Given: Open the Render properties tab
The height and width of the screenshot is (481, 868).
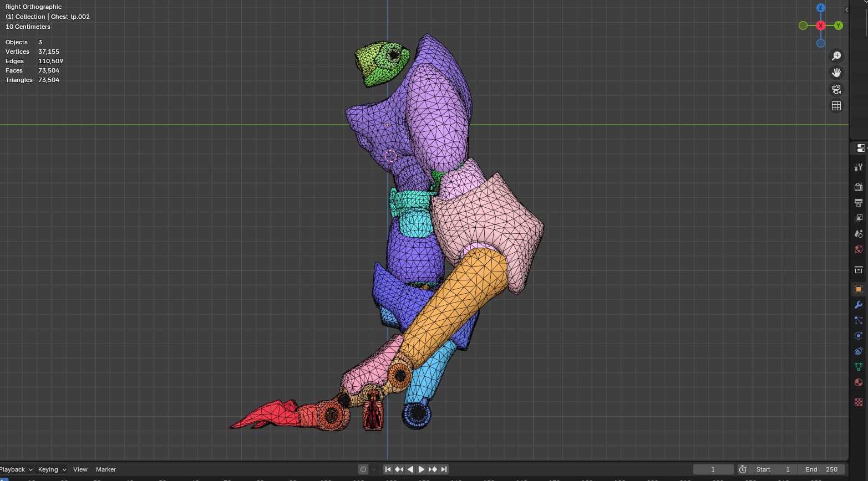Looking at the screenshot, I should tap(859, 187).
